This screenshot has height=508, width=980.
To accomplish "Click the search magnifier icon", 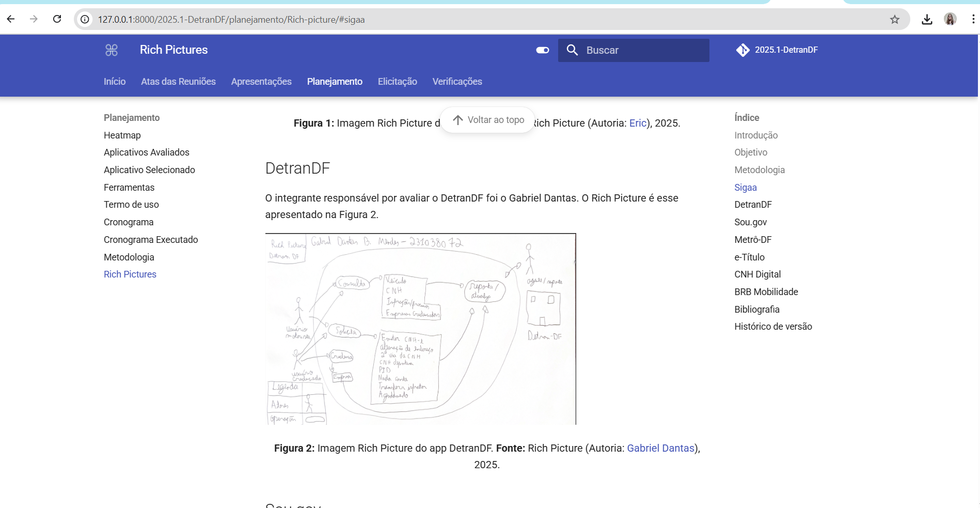I will 572,50.
